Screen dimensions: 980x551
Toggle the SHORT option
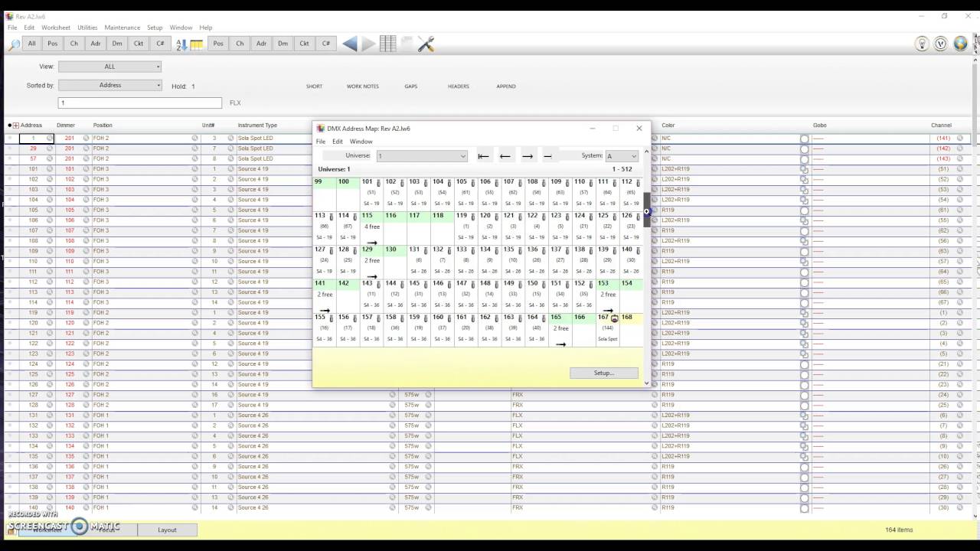tap(314, 86)
